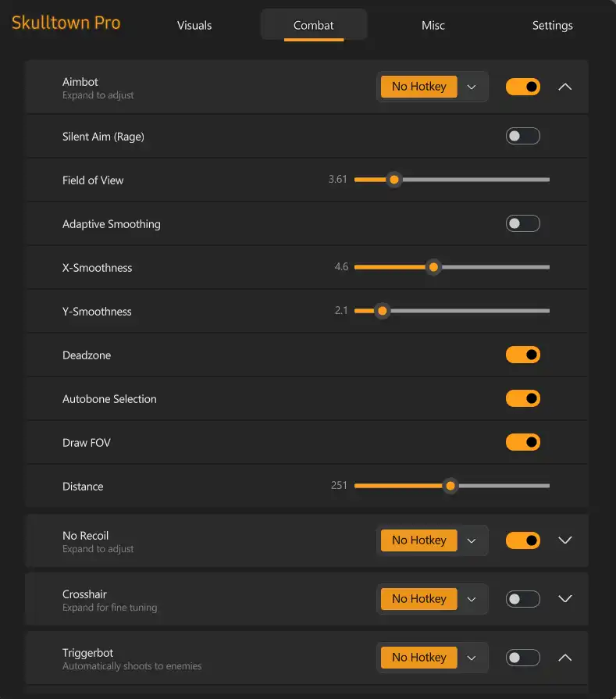Viewport: 616px width, 699px height.
Task: Switch off the Deadzone toggle
Action: pyautogui.click(x=522, y=355)
